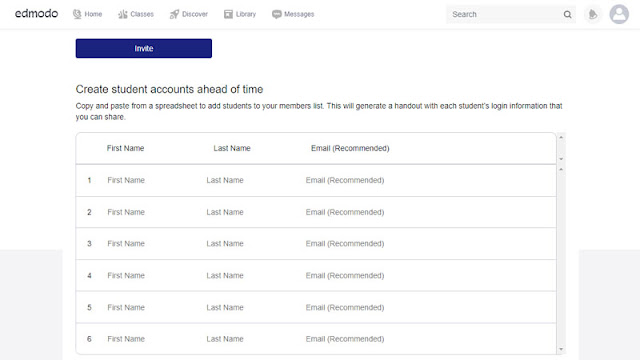The width and height of the screenshot is (640, 360).
Task: Click the Invite button
Action: pos(144,48)
